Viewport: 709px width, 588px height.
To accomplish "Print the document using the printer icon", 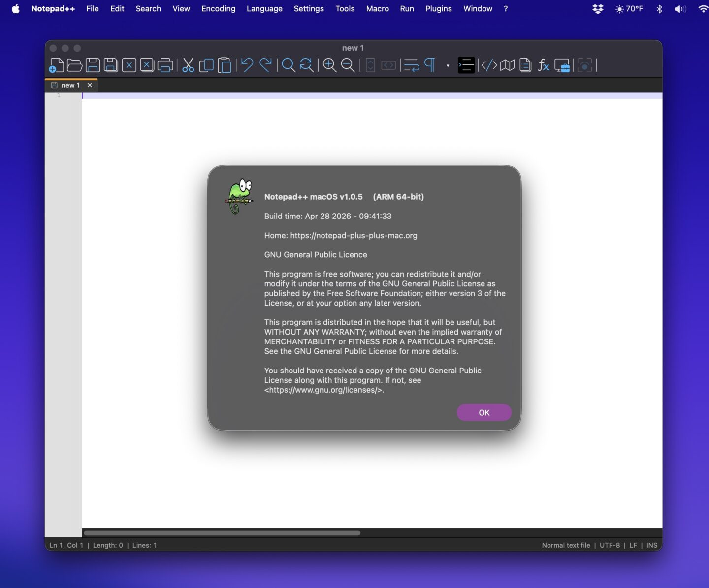I will (x=165, y=65).
